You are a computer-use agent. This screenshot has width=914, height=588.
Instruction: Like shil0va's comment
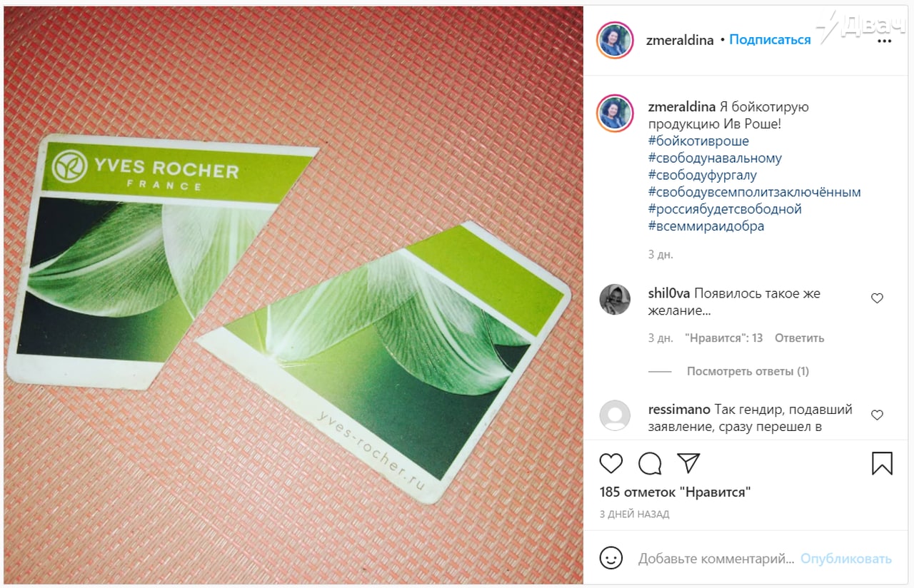[877, 298]
